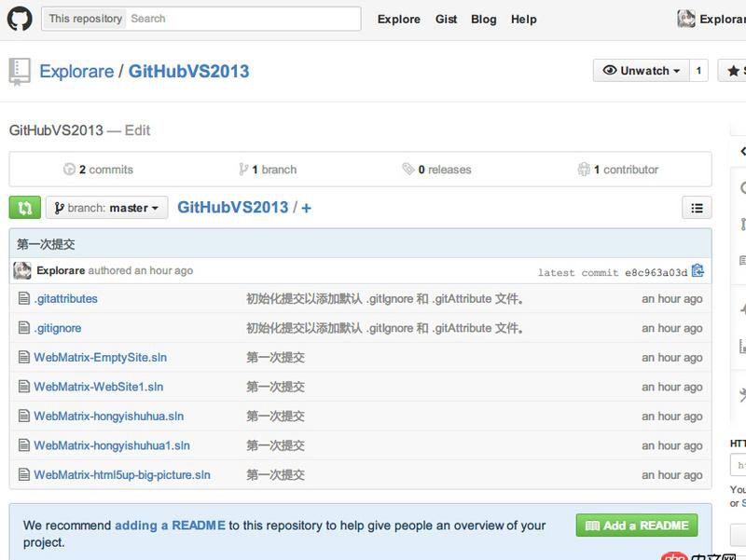Open WebMatrix-WebSite1.sln
The image size is (746, 560).
tap(99, 387)
